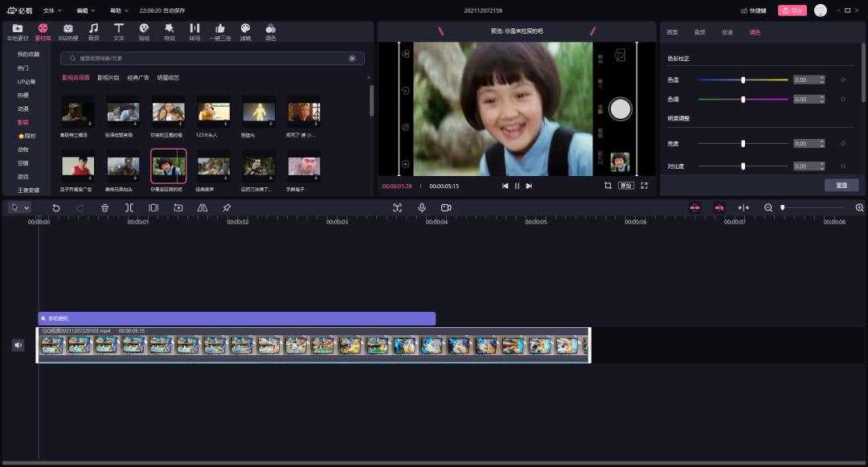Image resolution: width=868 pixels, height=467 pixels.
Task: Click the 对比度 contrast slider handle
Action: (743, 166)
